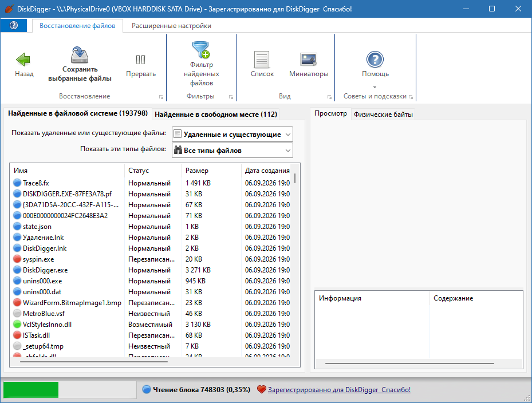Open the Вид group dialog launcher
Screen dimensions: 532x403
click(x=329, y=97)
